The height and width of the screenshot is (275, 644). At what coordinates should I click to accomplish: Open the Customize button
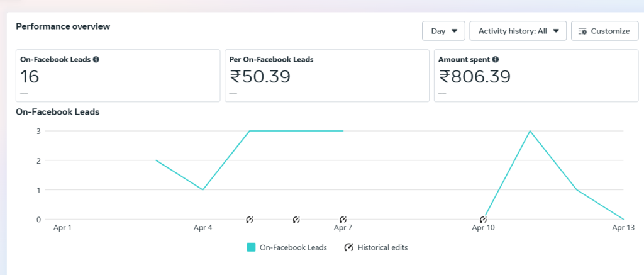point(604,31)
